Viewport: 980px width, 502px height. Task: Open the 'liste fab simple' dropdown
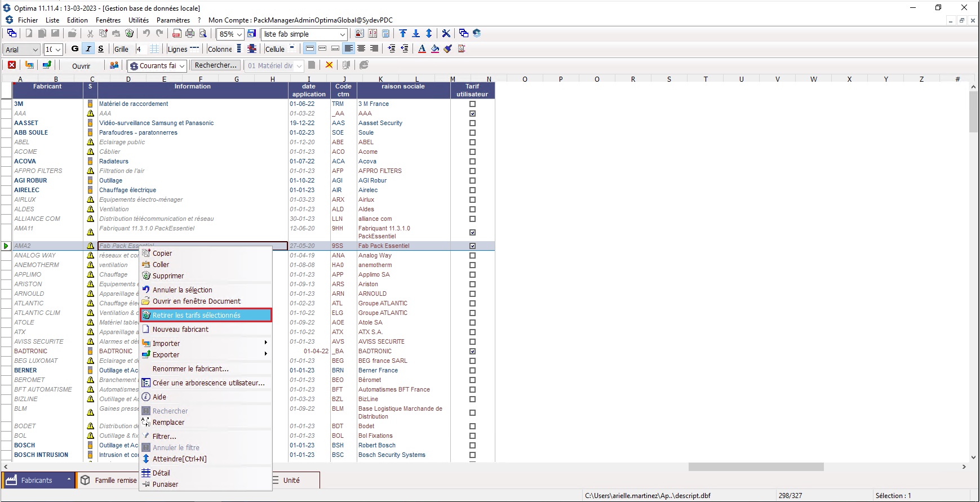pos(342,34)
